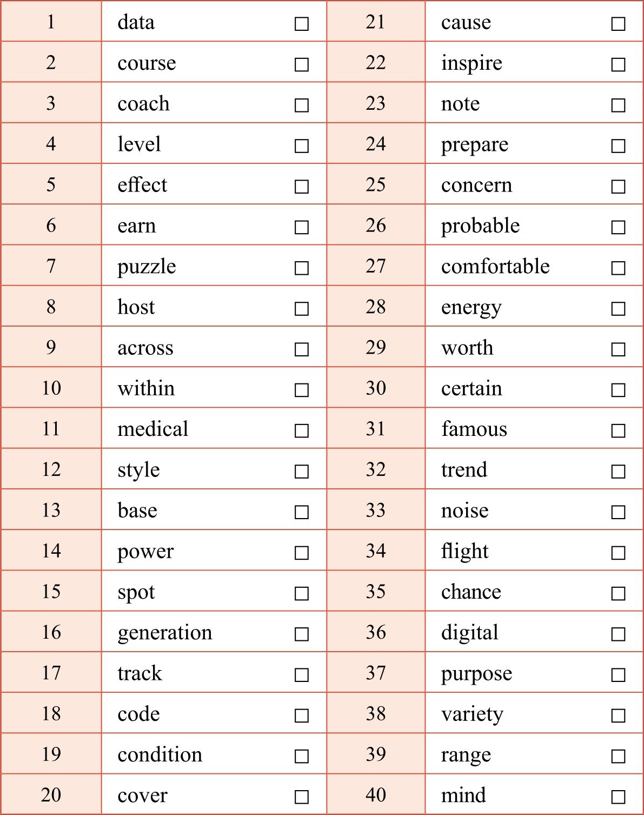Select the checkbox for 'variety'
Screen dimensions: 644x815
click(618, 715)
